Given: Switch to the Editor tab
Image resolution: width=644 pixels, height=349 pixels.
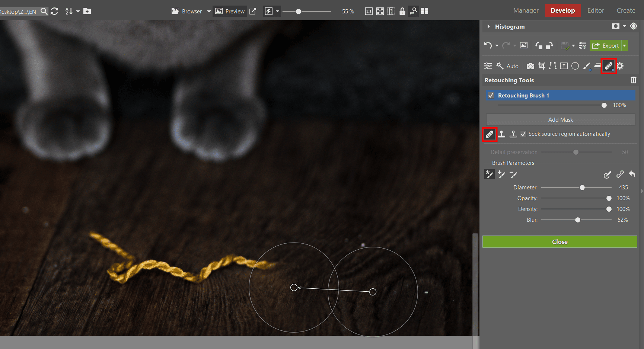Looking at the screenshot, I should (x=595, y=10).
